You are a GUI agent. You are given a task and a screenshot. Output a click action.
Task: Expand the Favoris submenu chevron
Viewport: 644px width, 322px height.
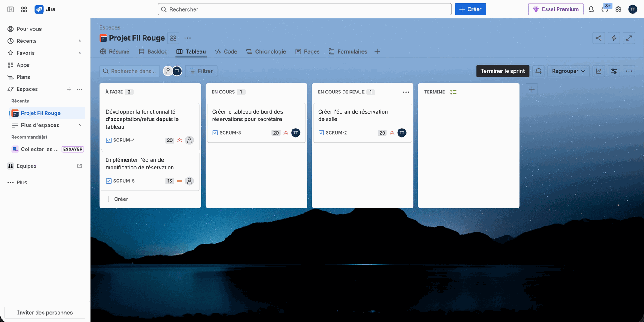(79, 53)
